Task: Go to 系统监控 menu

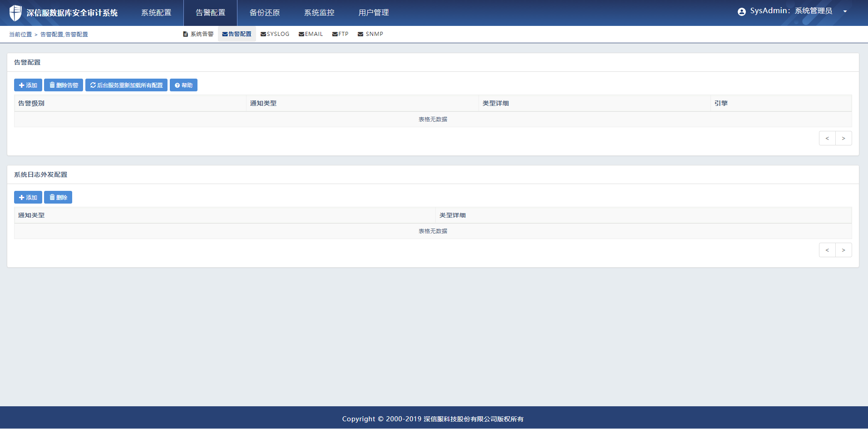Action: 319,13
